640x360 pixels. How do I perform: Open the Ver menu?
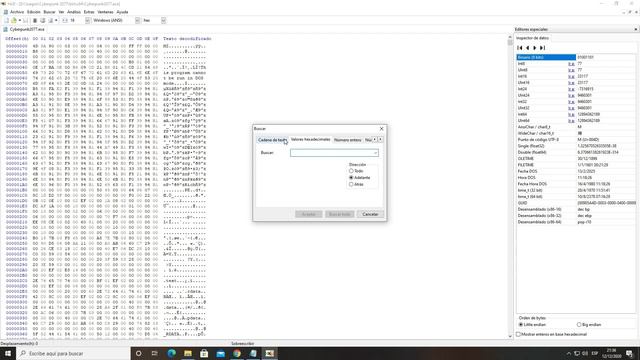click(61, 12)
